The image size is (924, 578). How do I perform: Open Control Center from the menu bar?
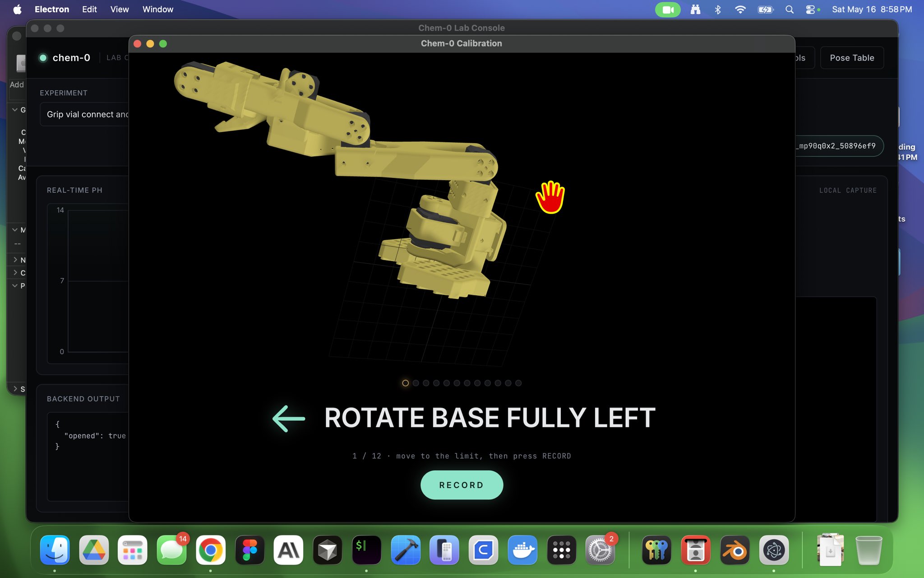tap(811, 9)
